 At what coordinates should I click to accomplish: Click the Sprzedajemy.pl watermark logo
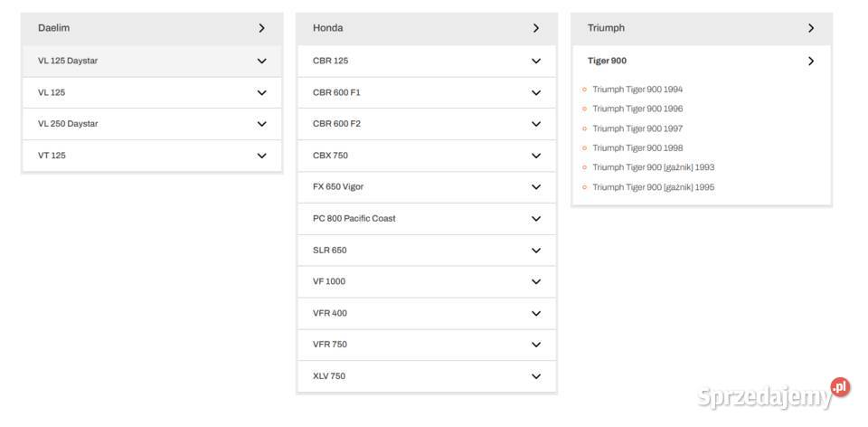click(x=773, y=394)
